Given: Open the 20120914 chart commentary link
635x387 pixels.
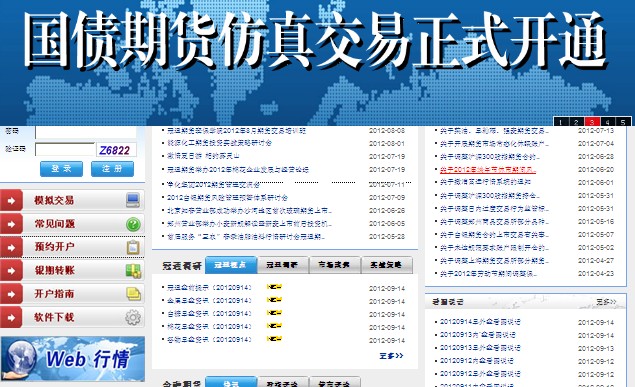Looking at the screenshot, I should point(480,322).
